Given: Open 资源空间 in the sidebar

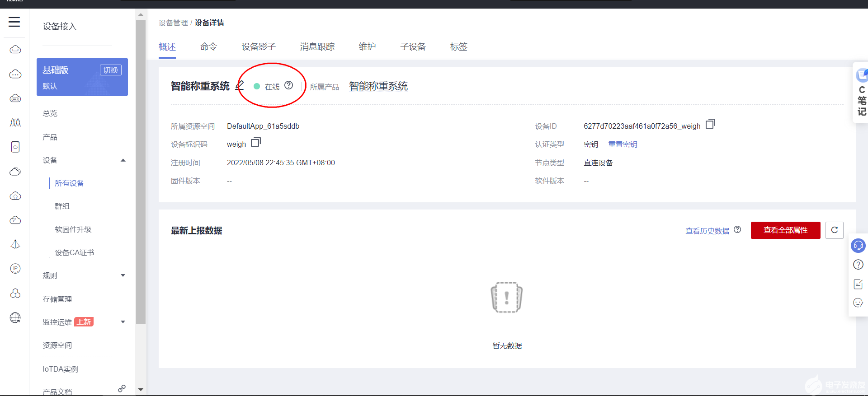Looking at the screenshot, I should [x=57, y=345].
